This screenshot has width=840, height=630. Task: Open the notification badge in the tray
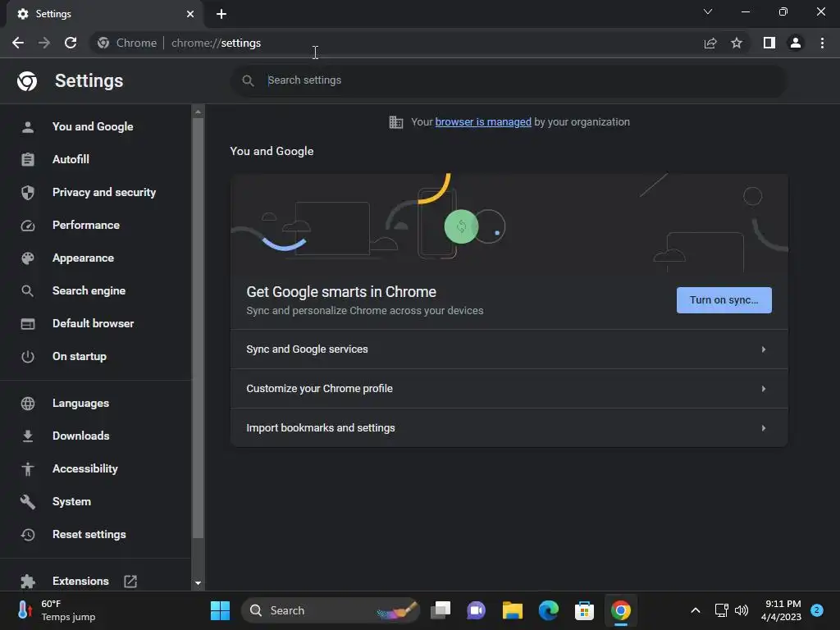[817, 610]
